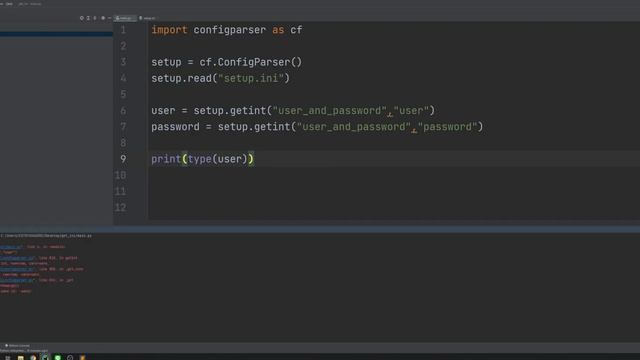Click the 'password' variable on line 7
This screenshot has height=360, width=640.
[176, 127]
